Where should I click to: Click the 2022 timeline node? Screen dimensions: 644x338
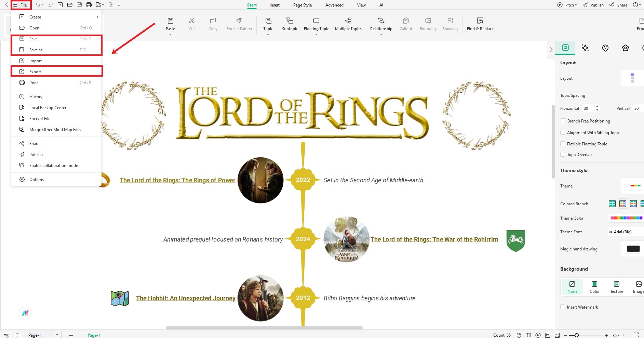(303, 180)
